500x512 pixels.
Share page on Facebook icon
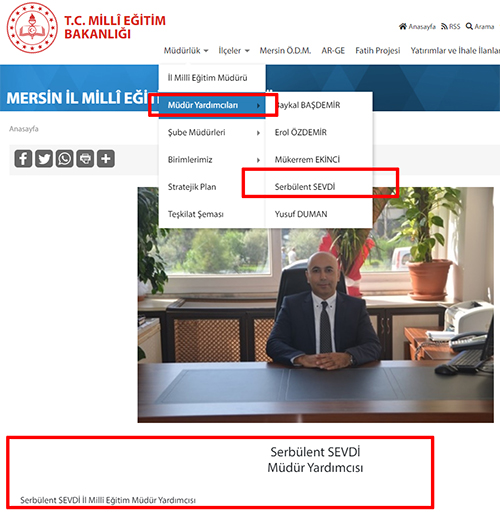[23, 159]
